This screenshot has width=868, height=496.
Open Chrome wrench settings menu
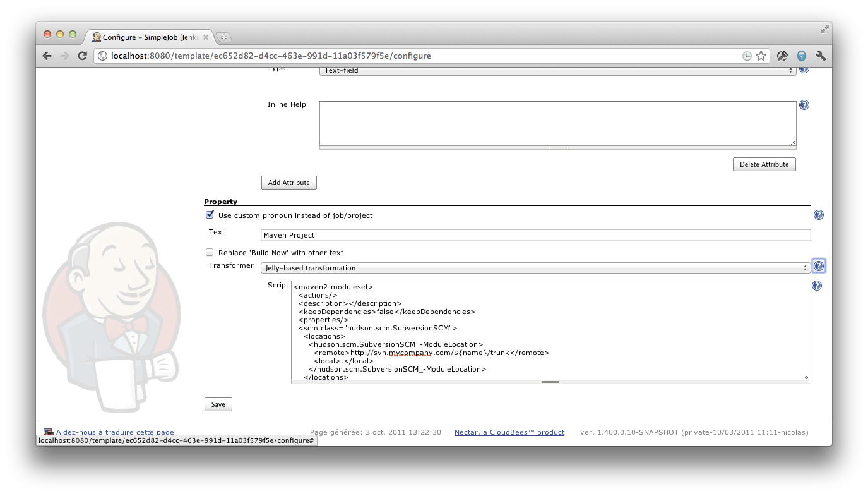coord(821,56)
